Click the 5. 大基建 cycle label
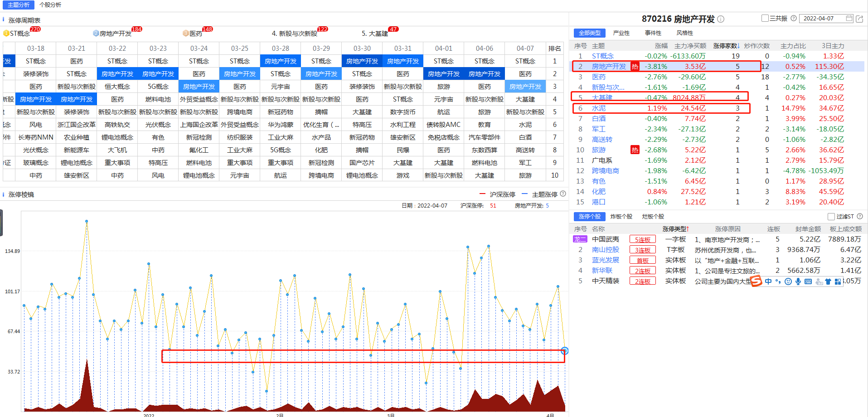Image resolution: width=868 pixels, height=417 pixels. pos(375,34)
